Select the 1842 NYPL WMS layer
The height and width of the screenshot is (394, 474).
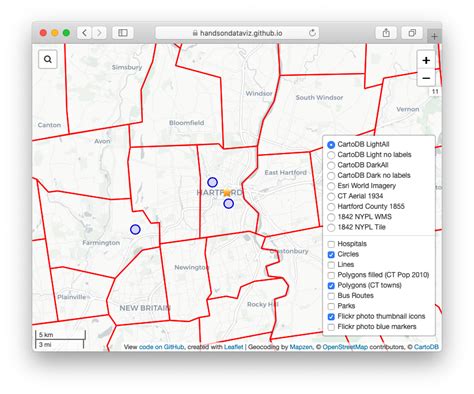tap(359, 217)
